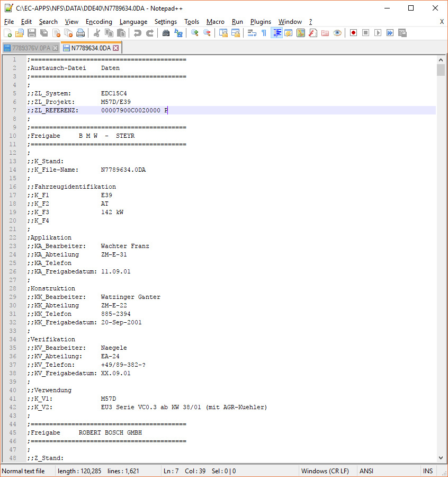Open the Edit menu
The height and width of the screenshot is (477, 448).
[26, 22]
